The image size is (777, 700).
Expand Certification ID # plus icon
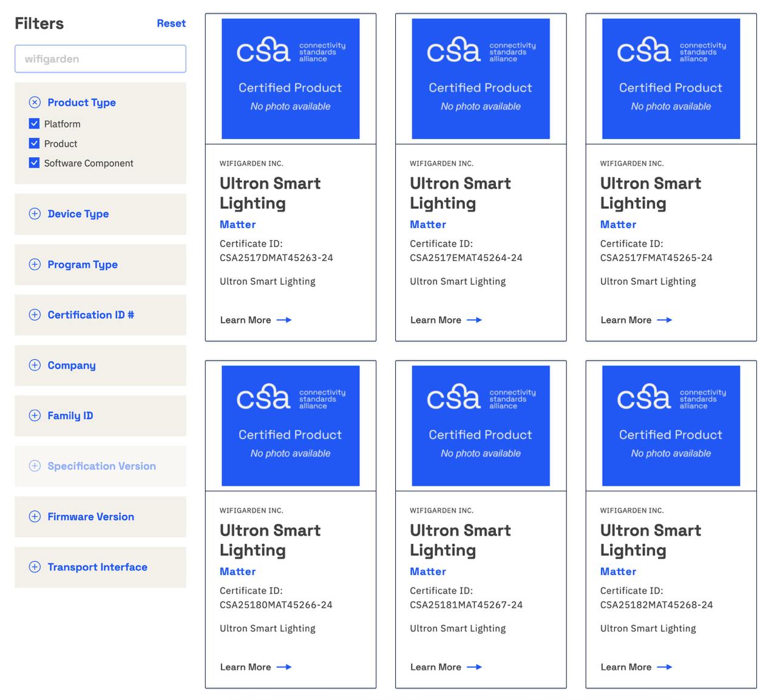35,314
